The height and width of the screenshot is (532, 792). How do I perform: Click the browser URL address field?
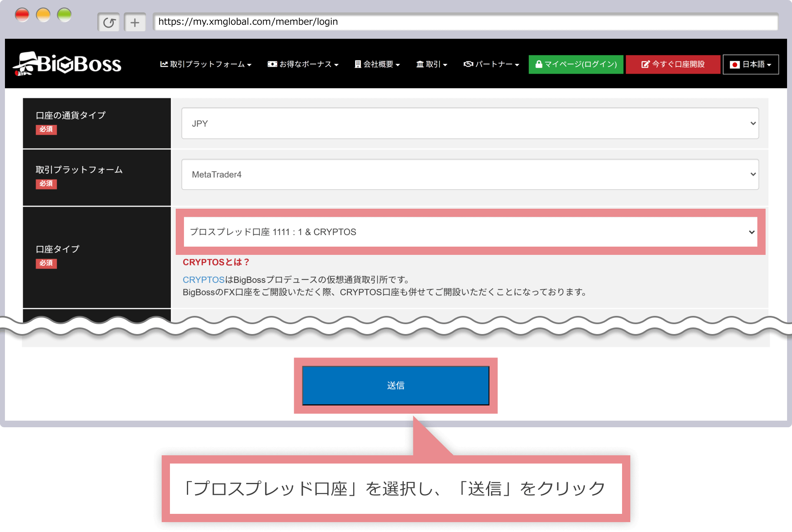pyautogui.click(x=465, y=22)
